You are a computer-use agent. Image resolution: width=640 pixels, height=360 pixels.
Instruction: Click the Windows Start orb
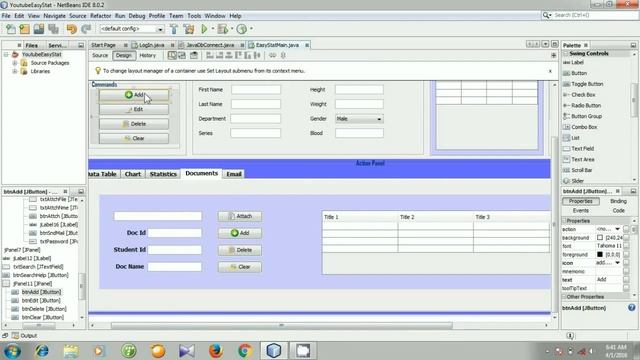pyautogui.click(x=12, y=351)
